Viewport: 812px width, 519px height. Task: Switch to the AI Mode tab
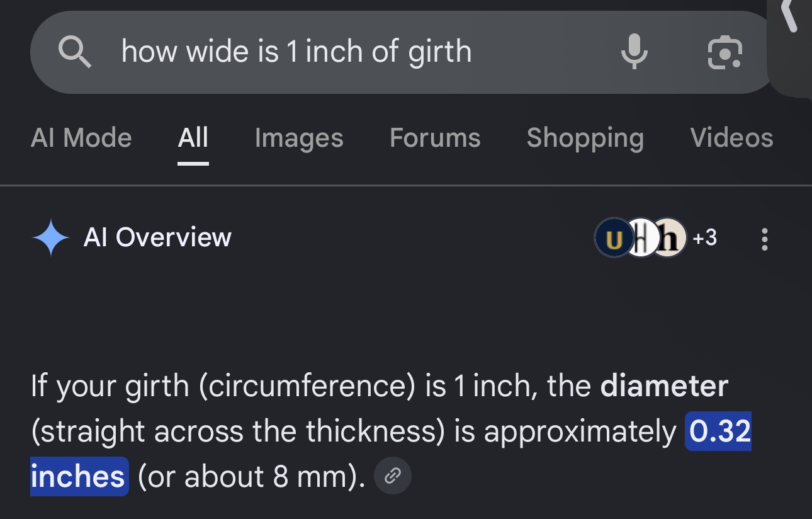pyautogui.click(x=81, y=137)
